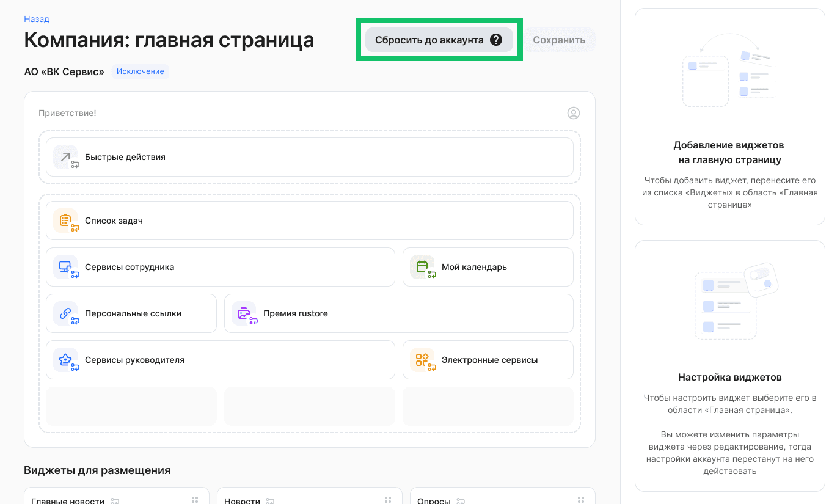Open the Назад link
Viewport: 840px width, 504px height.
[35, 19]
